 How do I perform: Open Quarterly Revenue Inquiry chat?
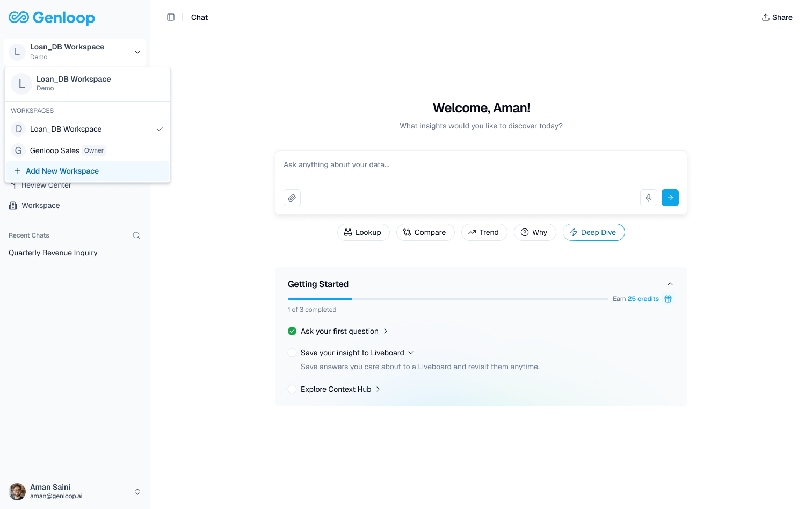tap(53, 253)
